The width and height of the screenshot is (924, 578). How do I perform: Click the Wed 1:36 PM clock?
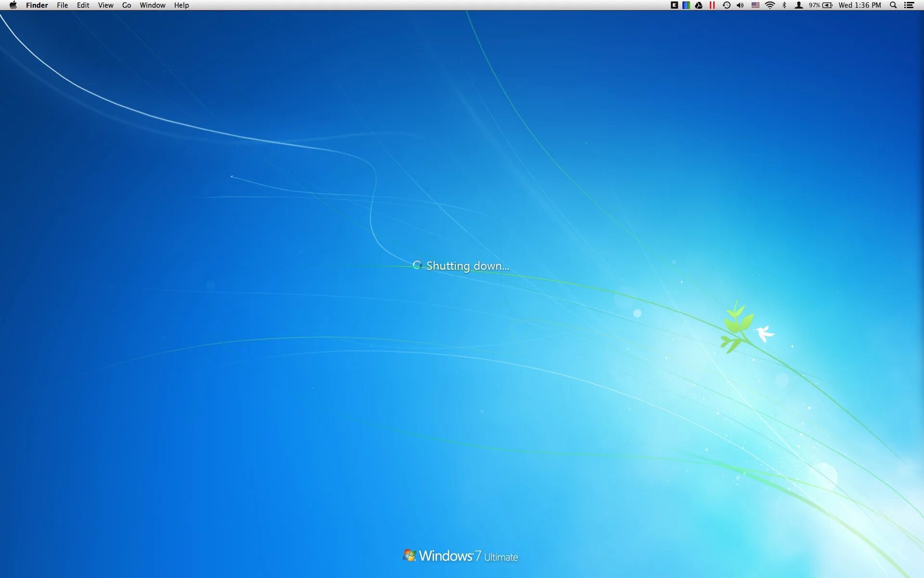[x=860, y=5]
